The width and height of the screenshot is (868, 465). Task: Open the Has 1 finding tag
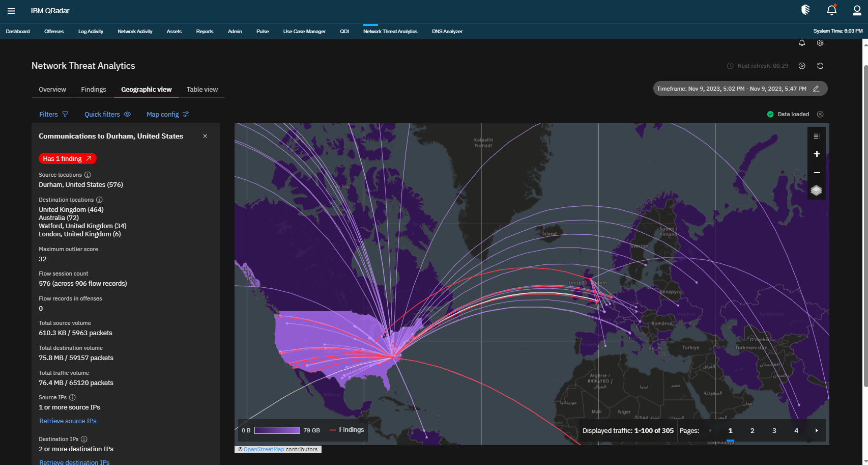pyautogui.click(x=67, y=158)
